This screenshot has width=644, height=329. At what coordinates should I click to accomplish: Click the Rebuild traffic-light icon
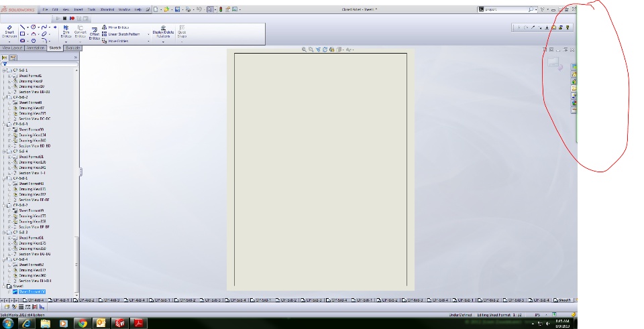221,9
